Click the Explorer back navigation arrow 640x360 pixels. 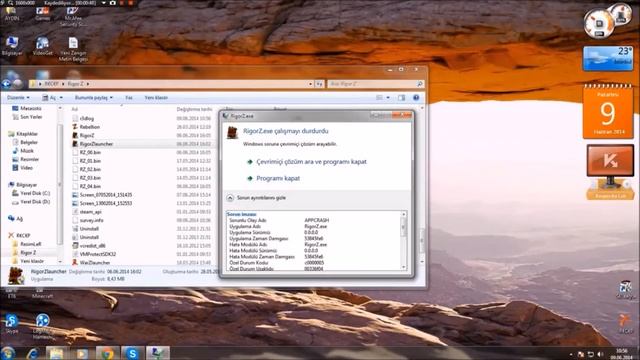point(6,84)
